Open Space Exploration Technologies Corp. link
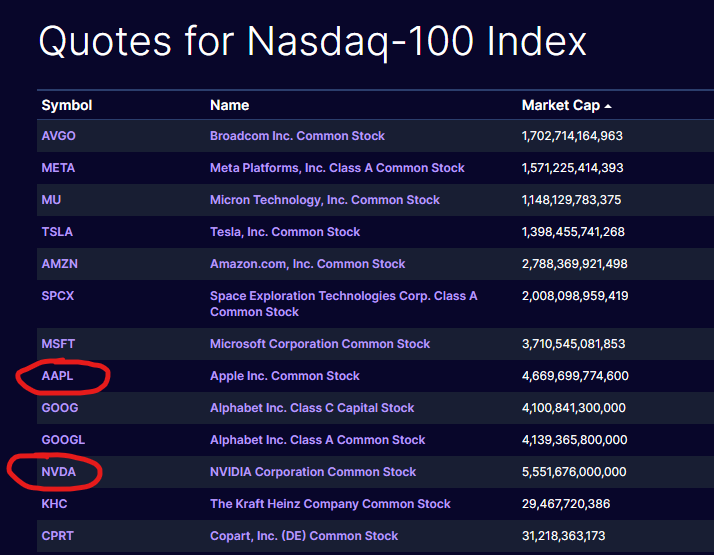This screenshot has height=555, width=714. pyautogui.click(x=344, y=304)
